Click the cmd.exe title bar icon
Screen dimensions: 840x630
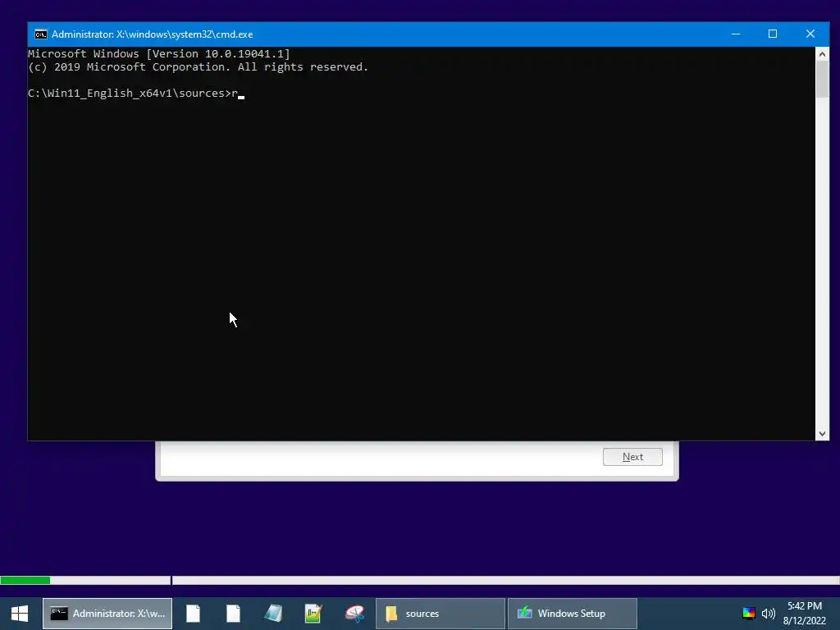coord(41,34)
